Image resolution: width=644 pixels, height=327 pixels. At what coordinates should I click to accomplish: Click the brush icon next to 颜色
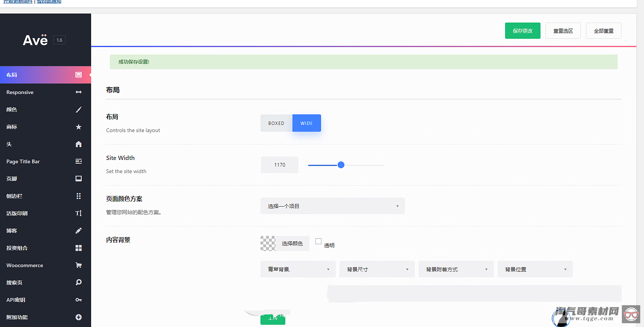pos(78,110)
